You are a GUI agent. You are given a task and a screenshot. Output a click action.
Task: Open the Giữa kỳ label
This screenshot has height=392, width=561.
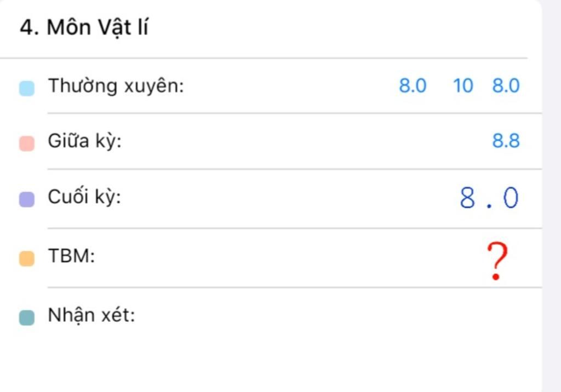click(x=85, y=141)
